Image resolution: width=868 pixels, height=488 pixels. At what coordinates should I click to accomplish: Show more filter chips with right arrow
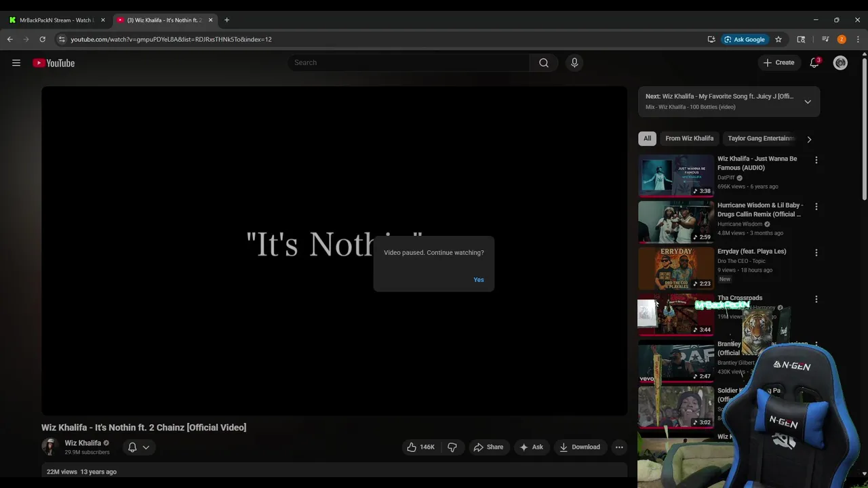(809, 139)
